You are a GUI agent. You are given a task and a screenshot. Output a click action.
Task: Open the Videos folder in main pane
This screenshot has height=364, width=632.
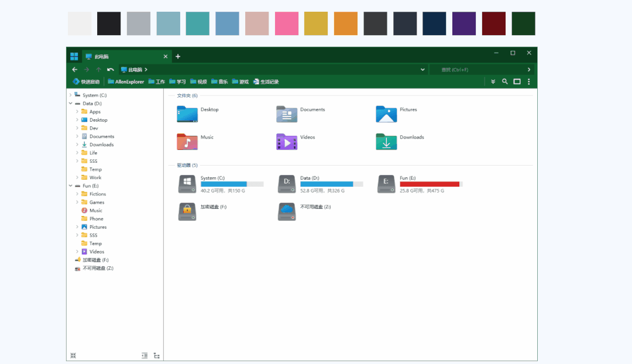[287, 142]
